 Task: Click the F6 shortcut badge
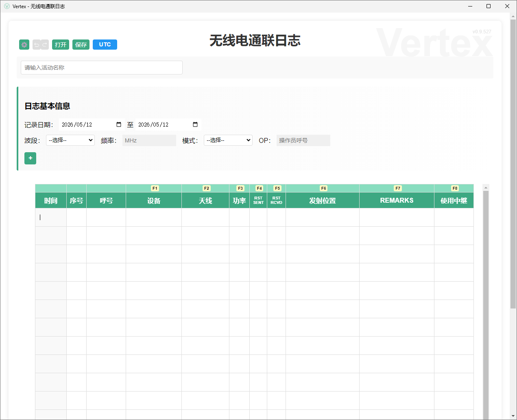pyautogui.click(x=324, y=188)
